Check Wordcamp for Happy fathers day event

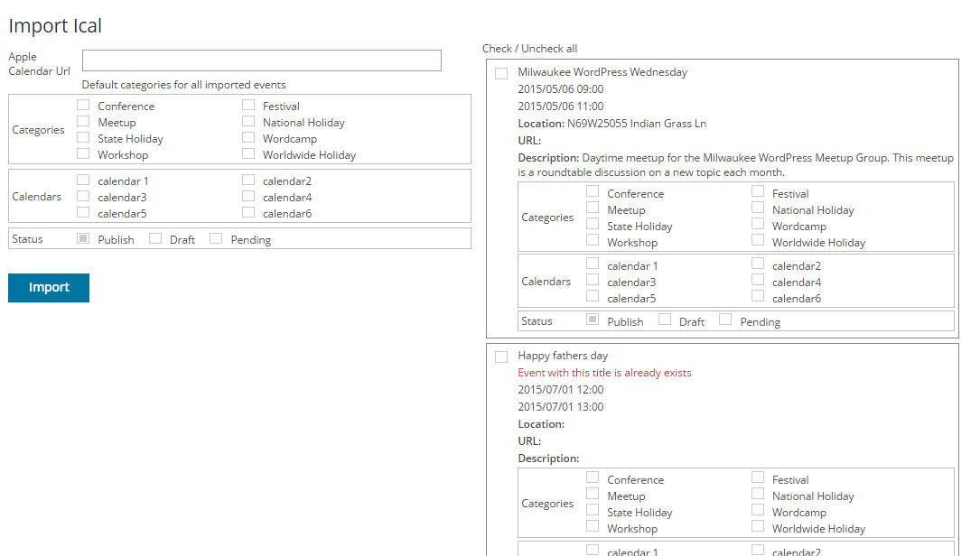tap(758, 510)
